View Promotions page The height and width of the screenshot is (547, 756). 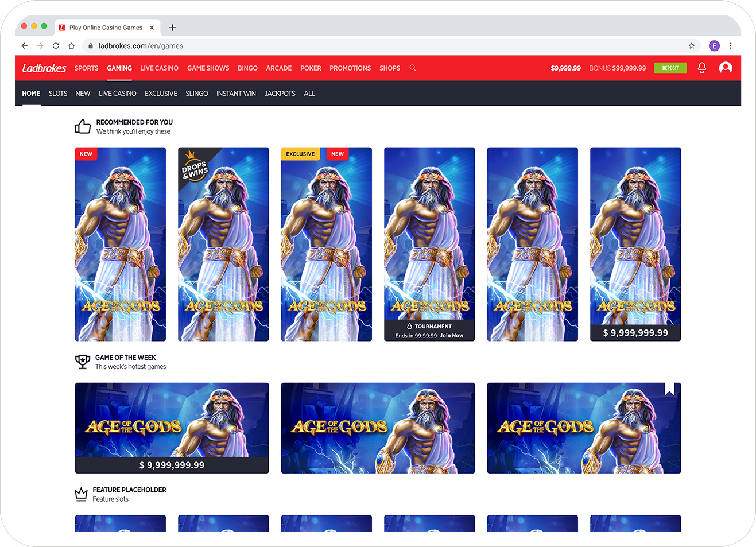pos(350,68)
